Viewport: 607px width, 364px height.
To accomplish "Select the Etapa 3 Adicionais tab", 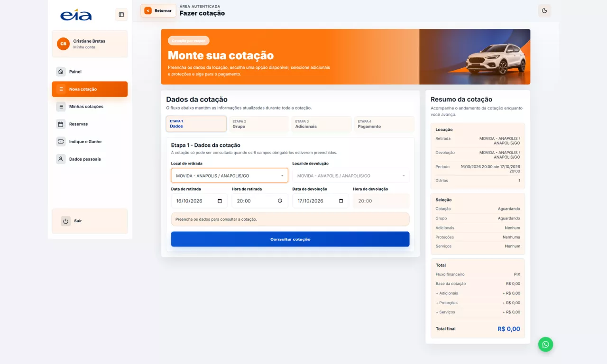I will [x=322, y=124].
